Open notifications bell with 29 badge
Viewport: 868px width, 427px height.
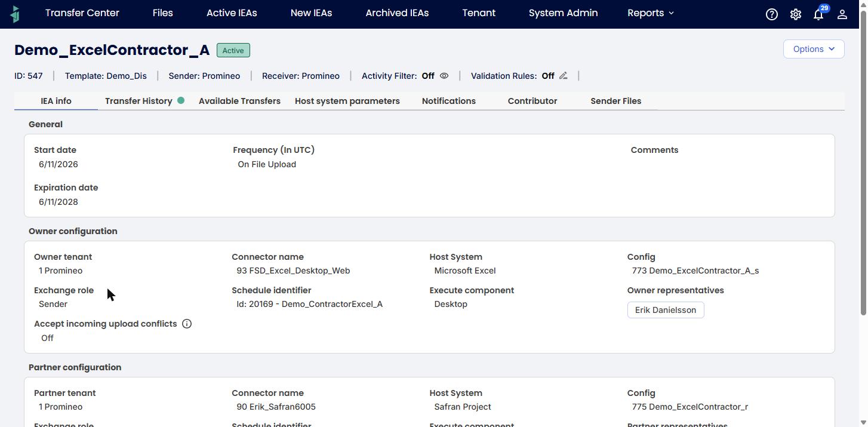819,13
